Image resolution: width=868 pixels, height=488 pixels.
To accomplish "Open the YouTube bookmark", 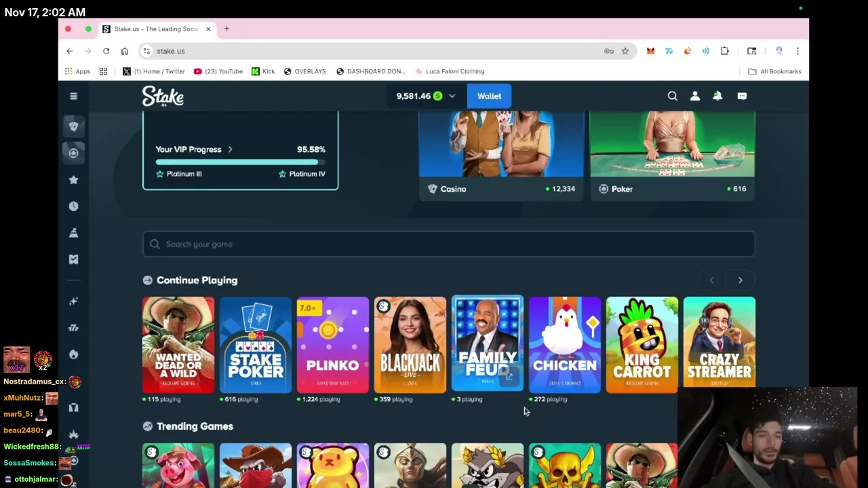I will click(x=218, y=71).
